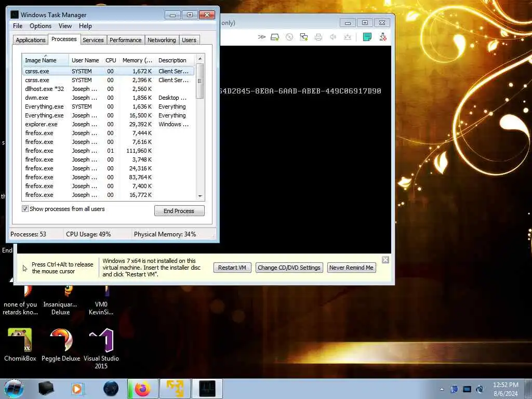Click the VMware hard disk device icon

tap(274, 37)
